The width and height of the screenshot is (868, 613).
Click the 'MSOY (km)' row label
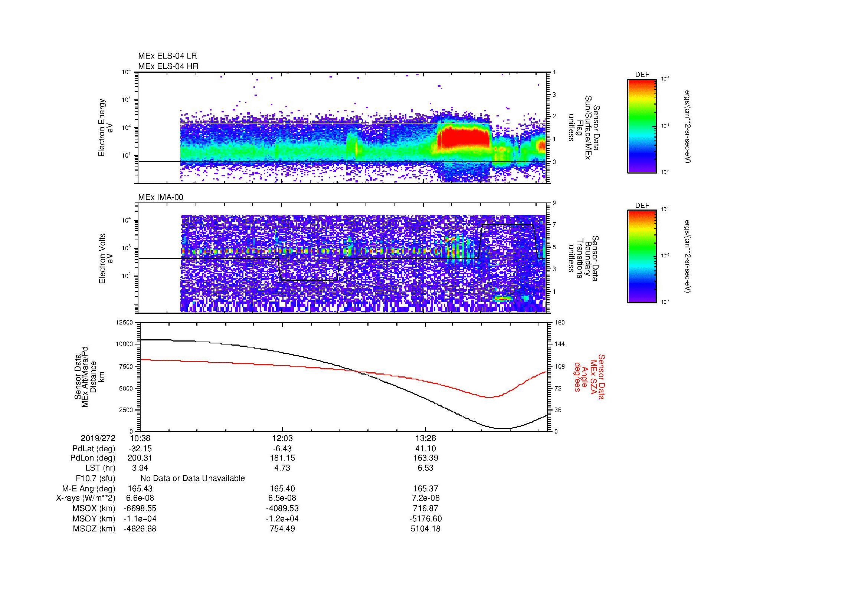pyautogui.click(x=94, y=519)
